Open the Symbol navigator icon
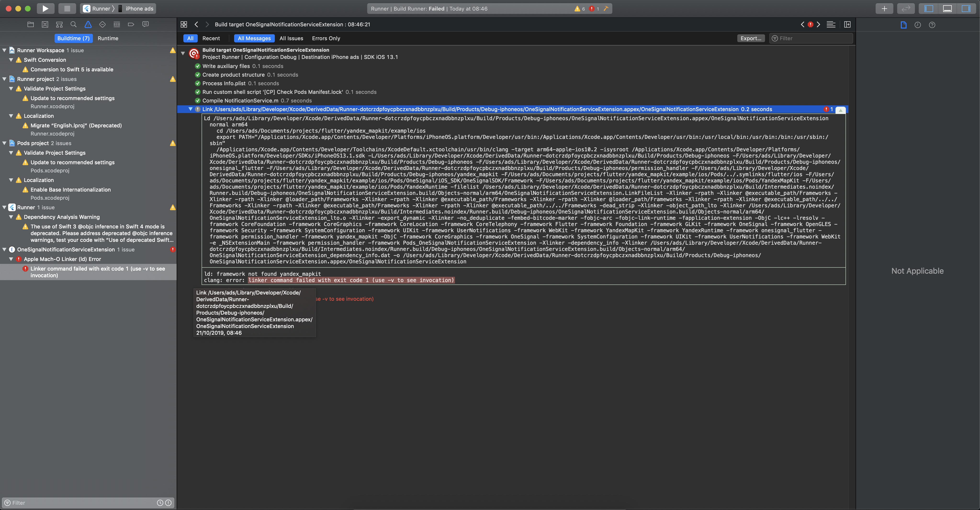This screenshot has height=510, width=980. [x=59, y=24]
